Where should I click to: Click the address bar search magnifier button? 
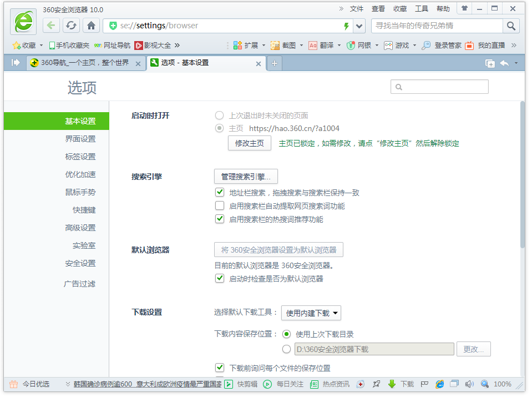point(511,26)
